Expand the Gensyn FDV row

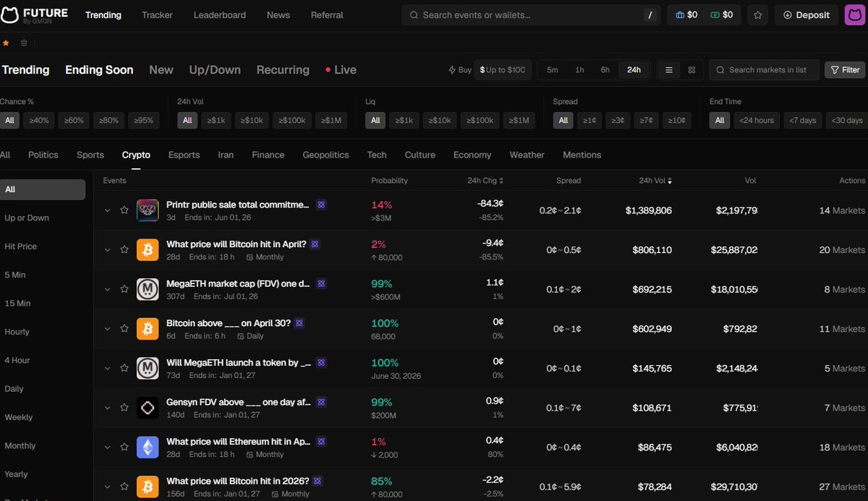tap(107, 408)
